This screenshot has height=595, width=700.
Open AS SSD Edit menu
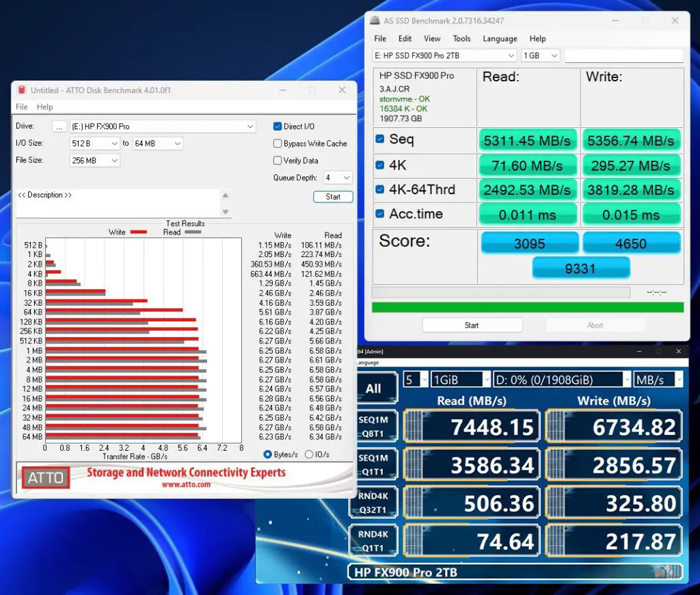coord(405,38)
